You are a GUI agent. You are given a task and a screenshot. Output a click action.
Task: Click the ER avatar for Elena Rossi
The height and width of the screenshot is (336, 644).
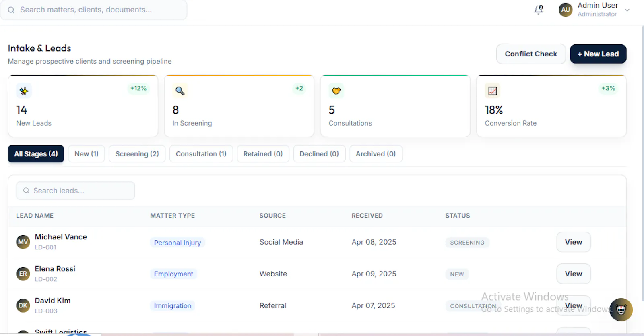pyautogui.click(x=23, y=274)
